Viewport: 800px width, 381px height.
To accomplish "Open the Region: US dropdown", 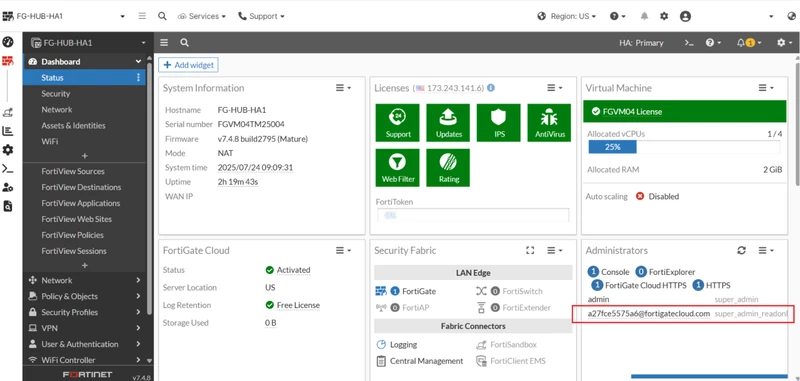I will (566, 16).
